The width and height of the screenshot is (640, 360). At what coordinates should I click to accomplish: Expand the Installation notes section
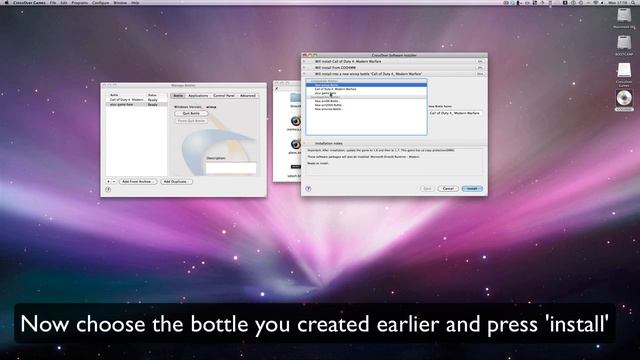(304, 143)
